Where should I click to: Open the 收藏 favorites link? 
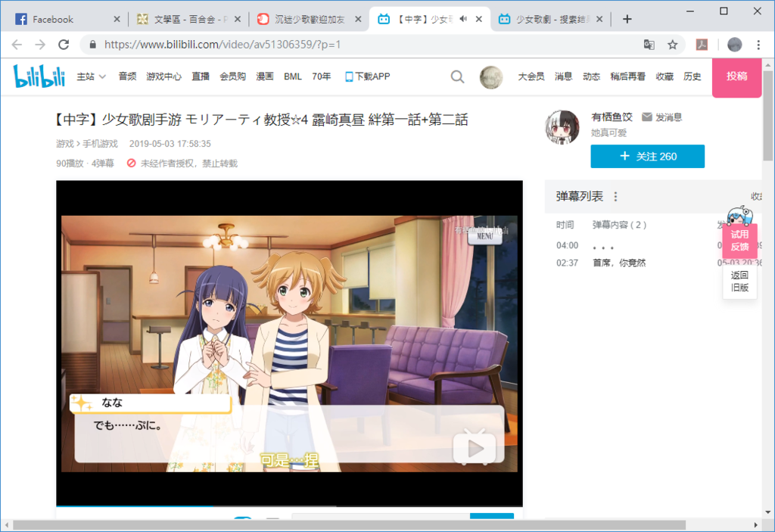(x=665, y=76)
